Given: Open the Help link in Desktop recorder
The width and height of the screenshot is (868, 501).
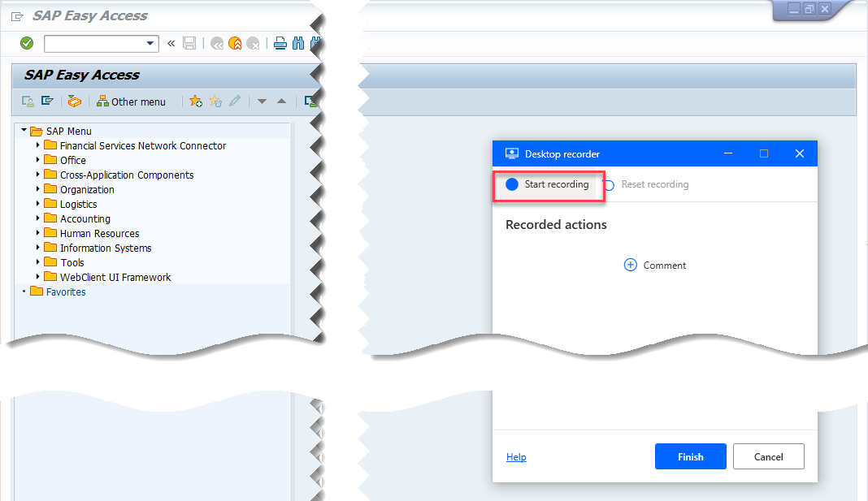Looking at the screenshot, I should [516, 457].
